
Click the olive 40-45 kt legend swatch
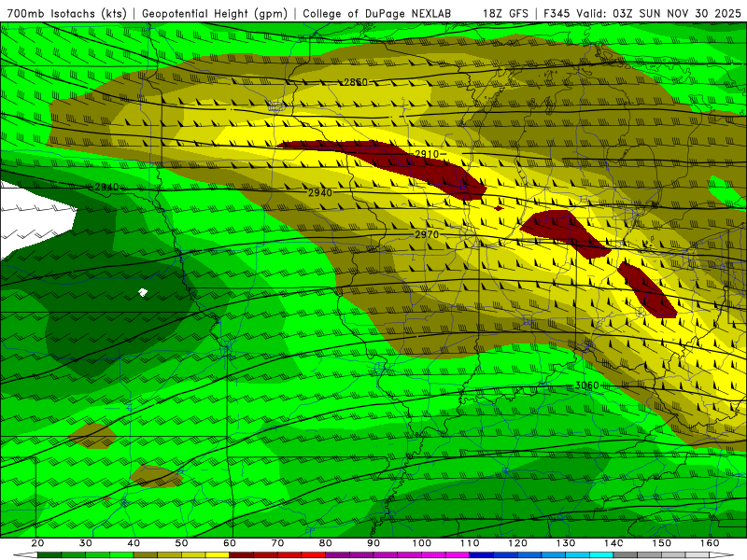click(x=146, y=555)
